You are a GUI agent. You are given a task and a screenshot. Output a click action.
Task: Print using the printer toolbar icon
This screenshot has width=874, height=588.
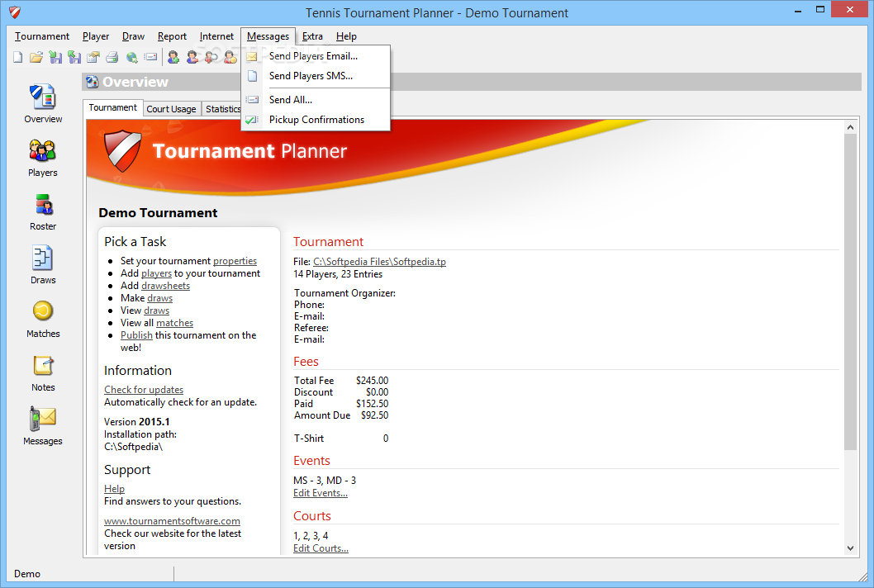coord(112,57)
